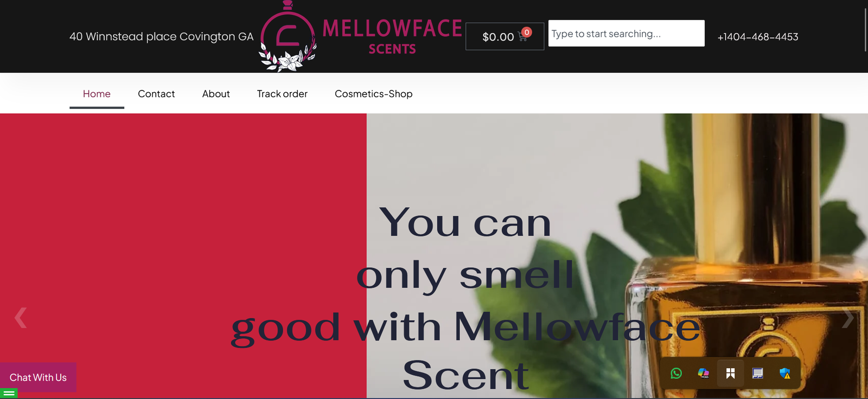The height and width of the screenshot is (399, 868).
Task: Click the +1404-468-4453 phone number
Action: click(x=758, y=37)
